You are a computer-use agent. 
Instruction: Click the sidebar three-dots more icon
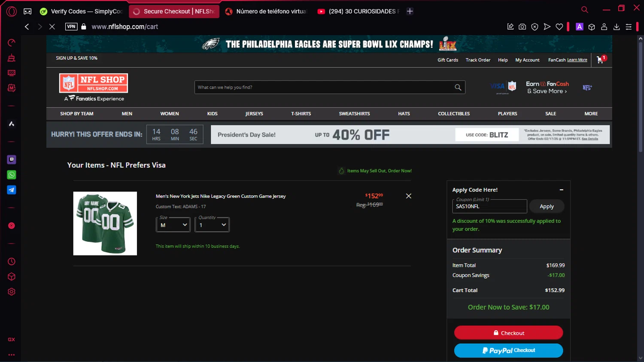(12, 355)
